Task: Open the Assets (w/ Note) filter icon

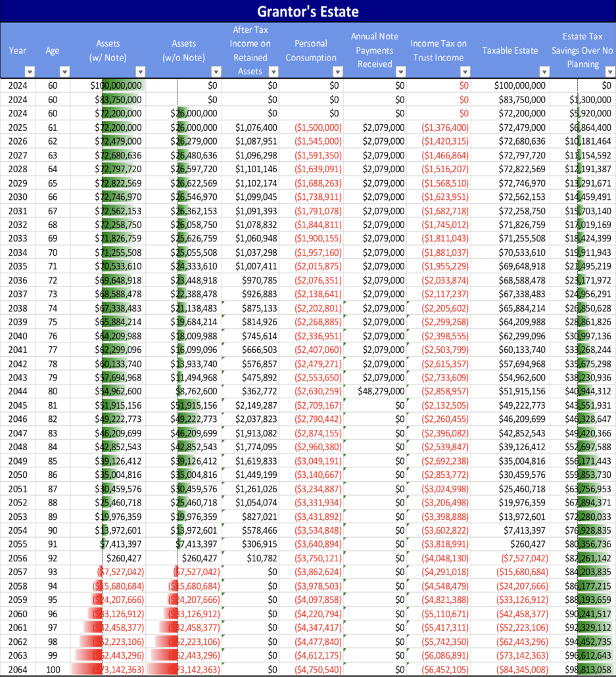Action: 141,73
